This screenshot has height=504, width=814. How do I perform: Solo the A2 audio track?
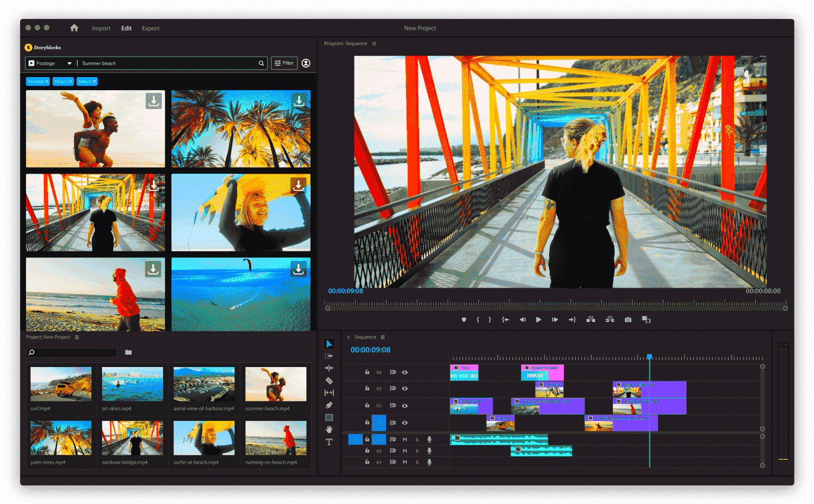(x=417, y=451)
